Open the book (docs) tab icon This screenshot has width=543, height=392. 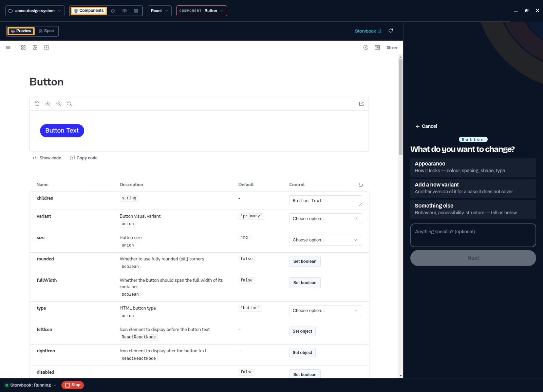pos(125,11)
